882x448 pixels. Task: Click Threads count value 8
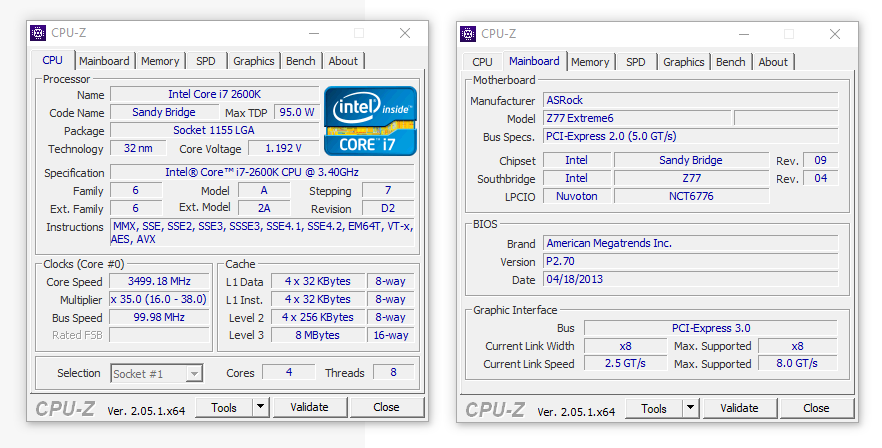[393, 372]
